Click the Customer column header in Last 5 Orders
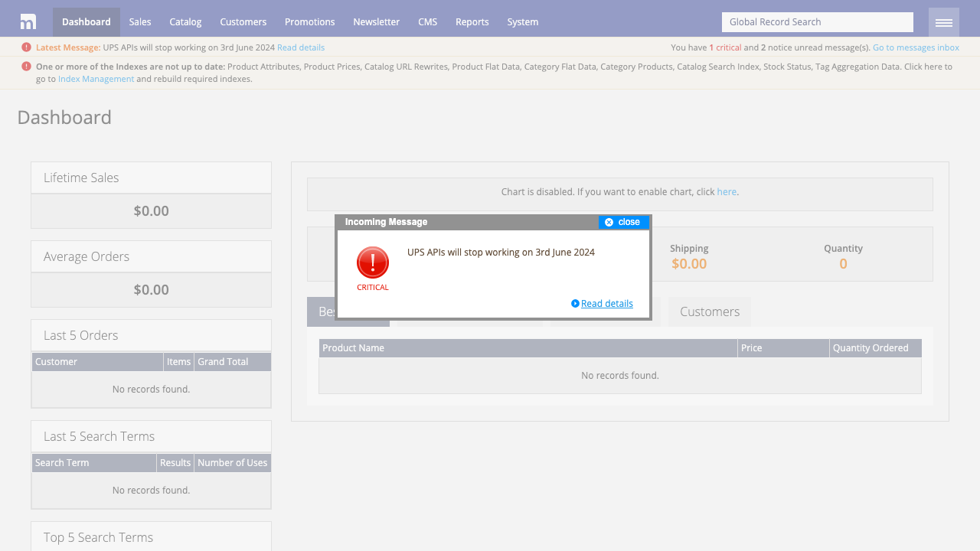 pyautogui.click(x=98, y=362)
